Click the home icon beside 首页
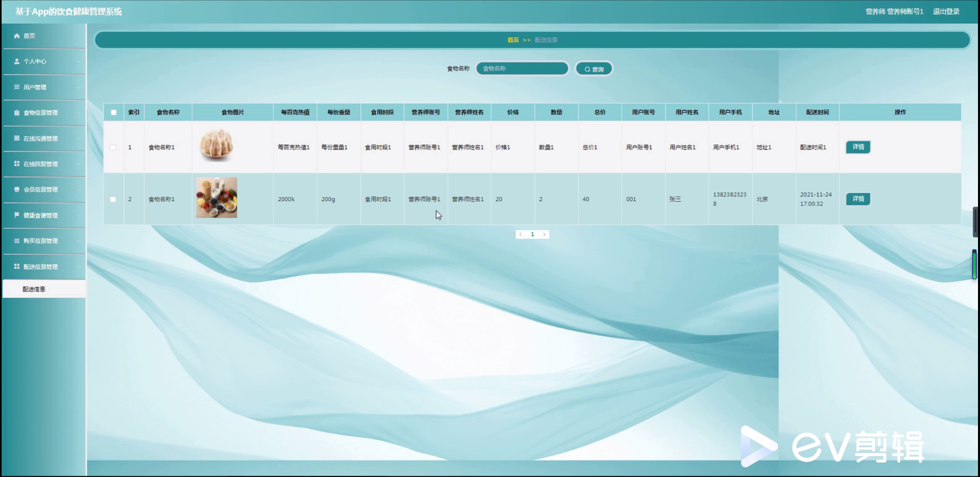980x477 pixels. (x=17, y=36)
